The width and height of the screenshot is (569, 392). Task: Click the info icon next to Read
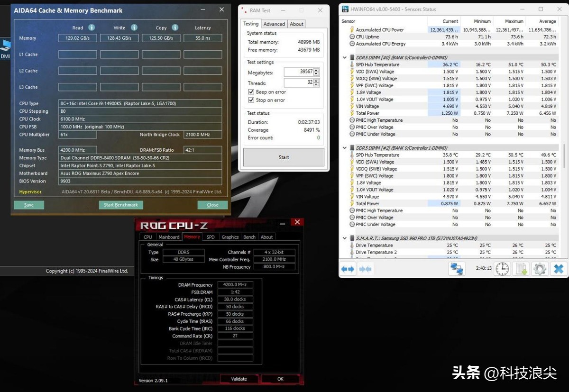click(x=92, y=27)
